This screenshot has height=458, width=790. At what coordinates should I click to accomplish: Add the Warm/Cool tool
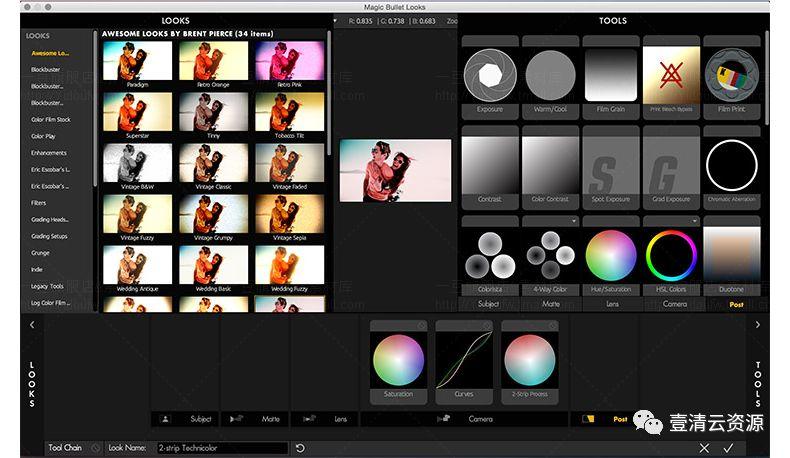click(x=550, y=77)
